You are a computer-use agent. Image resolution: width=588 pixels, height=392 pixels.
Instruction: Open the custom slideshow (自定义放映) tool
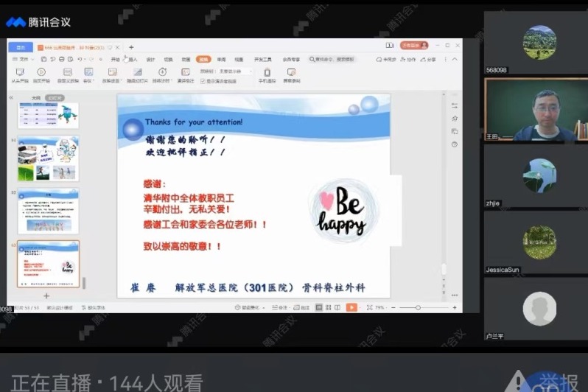coord(68,75)
